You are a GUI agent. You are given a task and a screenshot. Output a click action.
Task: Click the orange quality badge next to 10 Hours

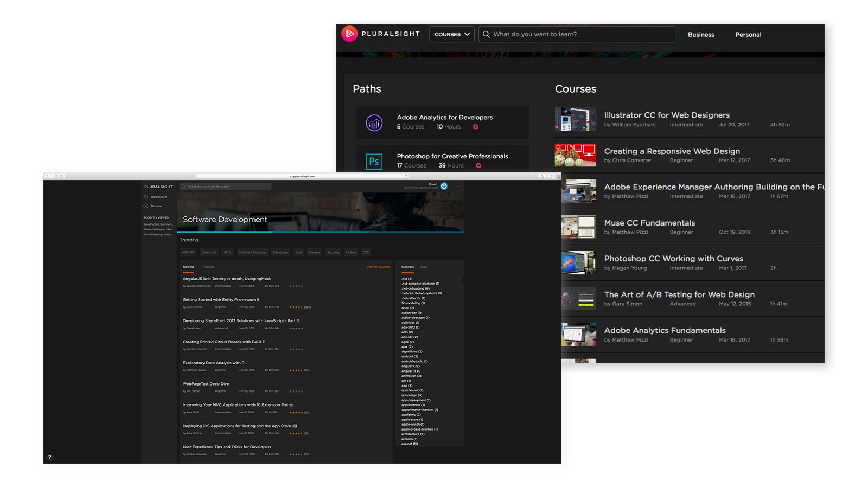point(476,126)
